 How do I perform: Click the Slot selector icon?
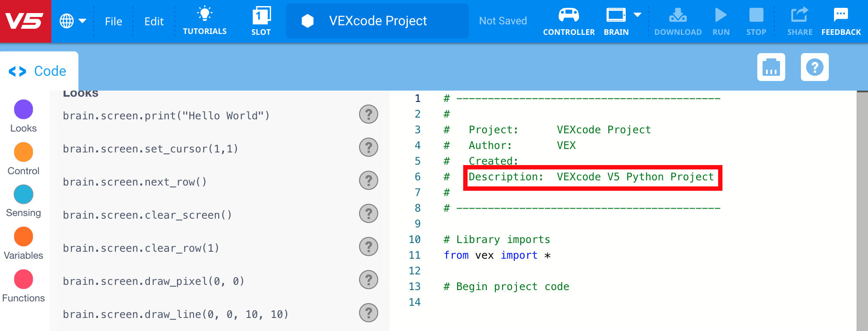click(x=261, y=19)
